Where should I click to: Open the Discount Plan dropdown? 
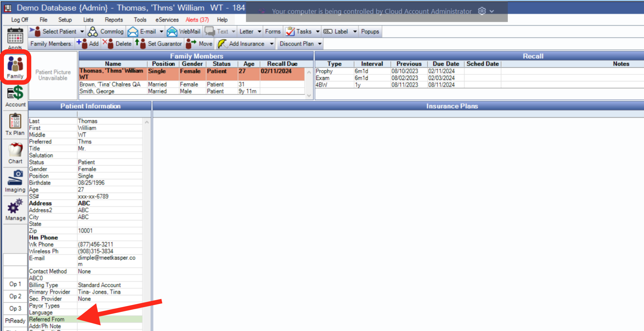[320, 44]
